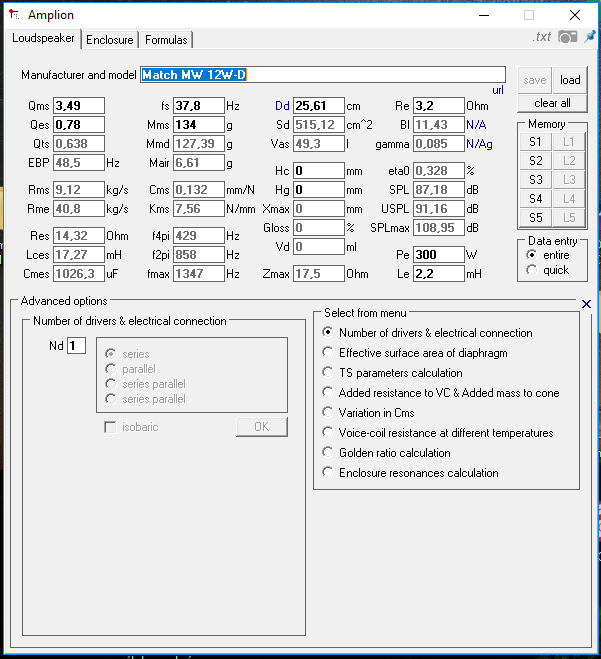Image resolution: width=601 pixels, height=659 pixels.
Task: Select quick data entry mode
Action: [548, 270]
